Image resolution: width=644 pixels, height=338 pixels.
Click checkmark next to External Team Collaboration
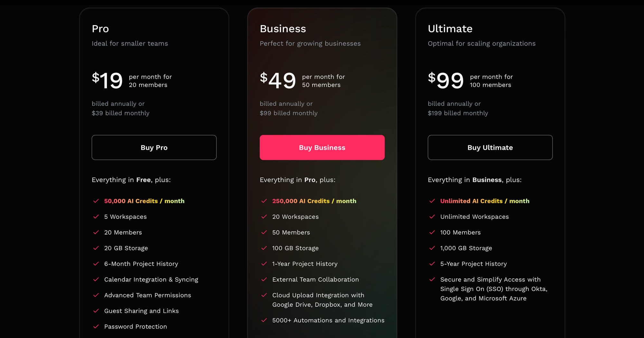tap(264, 279)
